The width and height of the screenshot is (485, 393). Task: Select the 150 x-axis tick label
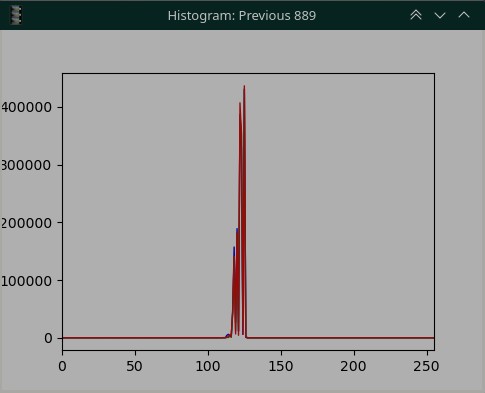pyautogui.click(x=281, y=366)
